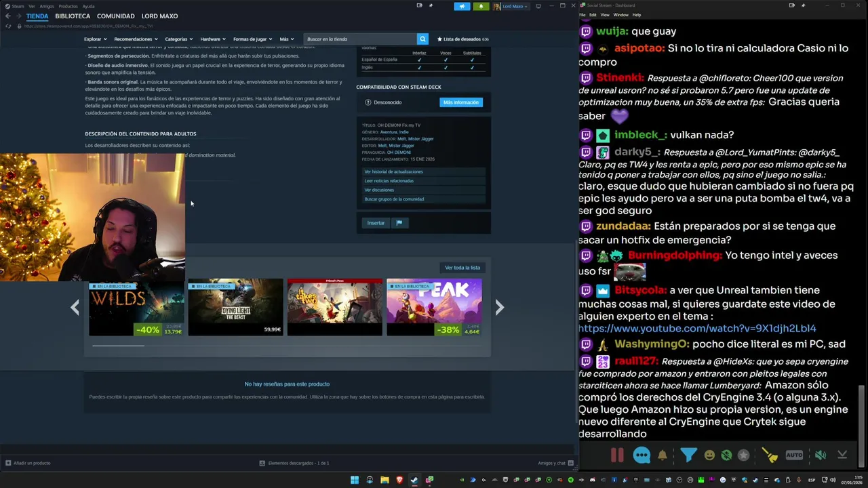Open Amigos y chat panel
The height and width of the screenshot is (488, 868).
pyautogui.click(x=555, y=463)
